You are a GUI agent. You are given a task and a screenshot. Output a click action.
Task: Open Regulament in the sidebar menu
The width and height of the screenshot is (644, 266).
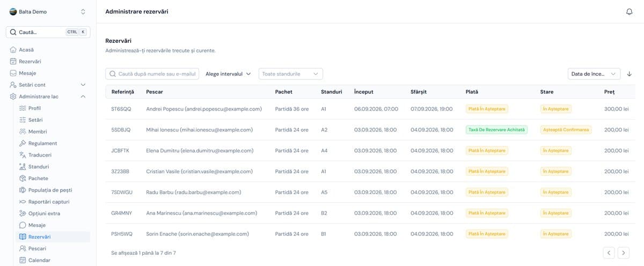53,143
